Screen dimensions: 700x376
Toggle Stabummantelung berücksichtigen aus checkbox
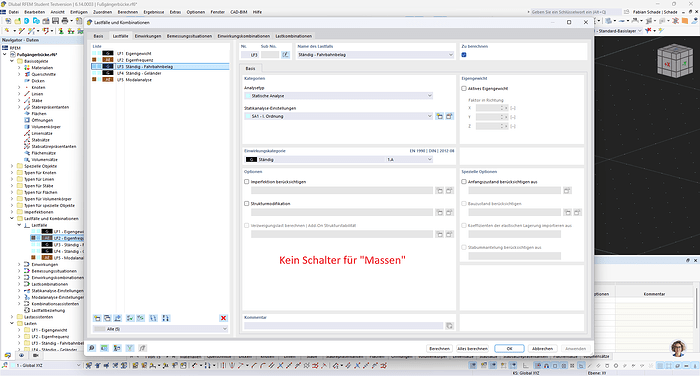pos(464,247)
